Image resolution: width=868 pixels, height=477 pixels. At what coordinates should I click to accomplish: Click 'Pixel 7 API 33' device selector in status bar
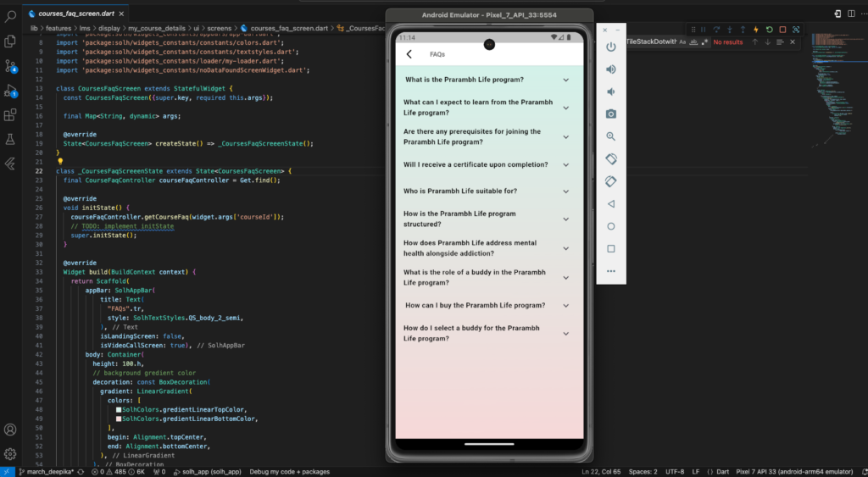794,472
